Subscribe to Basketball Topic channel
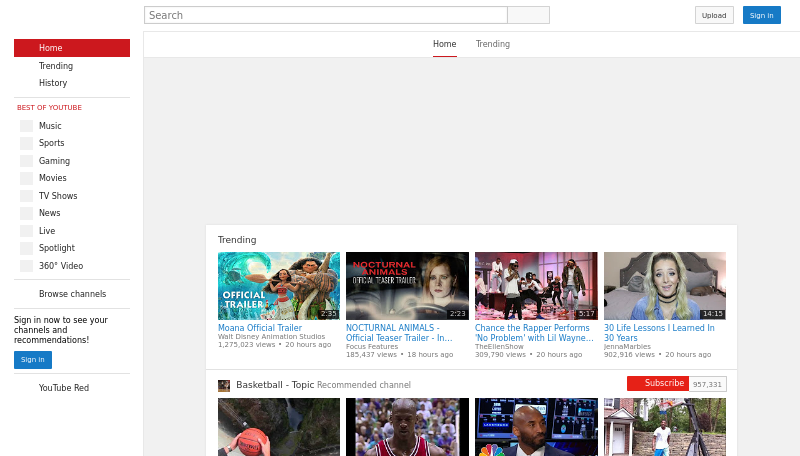Image resolution: width=800 pixels, height=456 pixels. 658,384
